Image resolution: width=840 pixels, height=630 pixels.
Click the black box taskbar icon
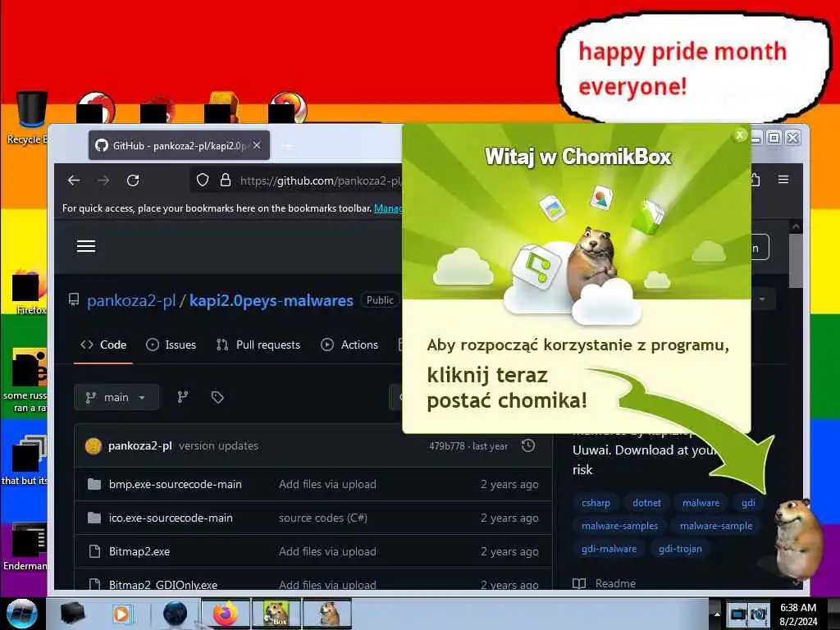[73, 614]
